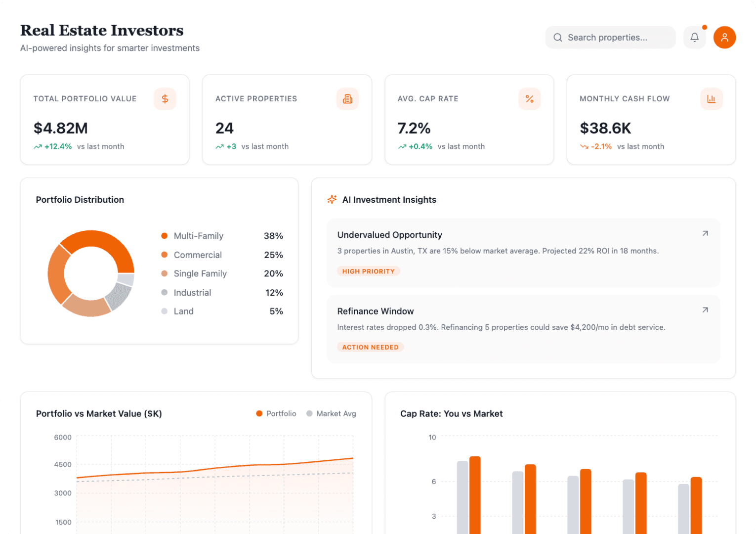Open the notification bell
756x534 pixels.
pyautogui.click(x=694, y=37)
